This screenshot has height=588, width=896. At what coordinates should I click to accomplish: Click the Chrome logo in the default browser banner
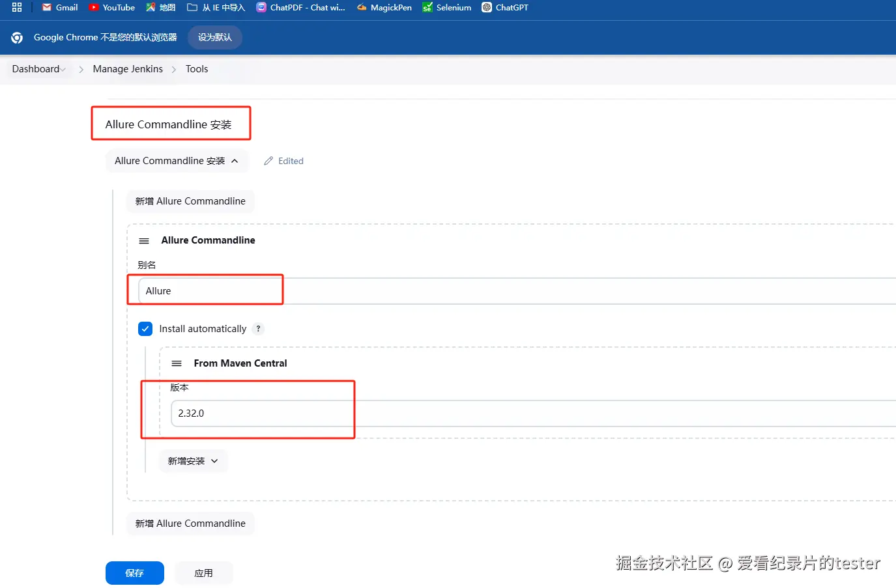16,37
